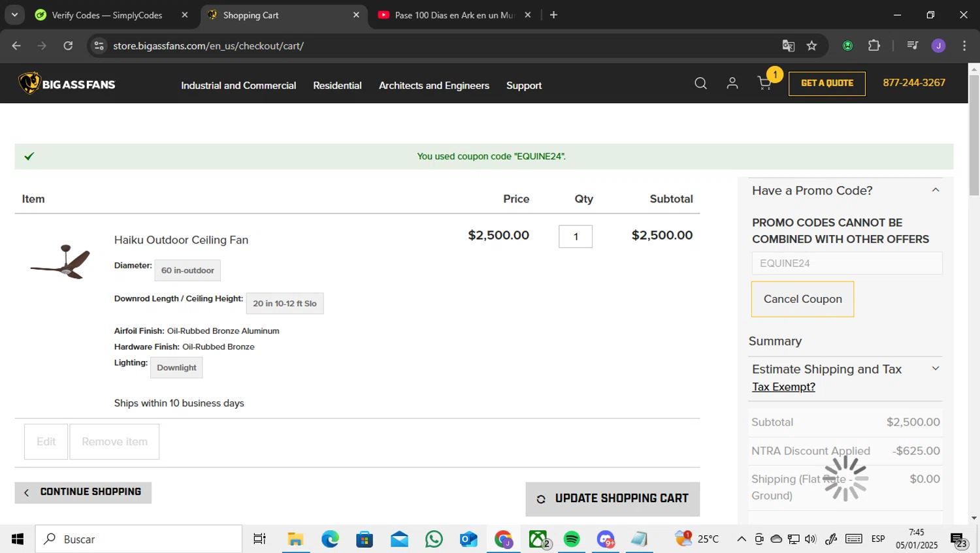This screenshot has width=980, height=553.
Task: Click the coupon success message EQUINE24
Action: tap(491, 157)
